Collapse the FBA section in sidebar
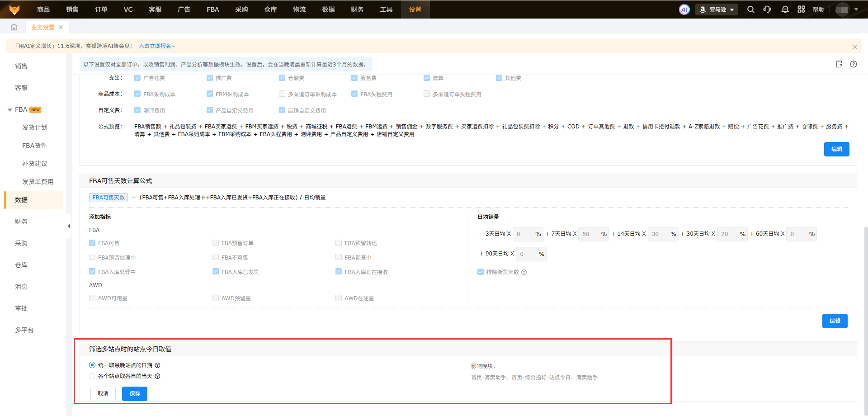Screen dimensions: 868x416 pyautogui.click(x=10, y=110)
